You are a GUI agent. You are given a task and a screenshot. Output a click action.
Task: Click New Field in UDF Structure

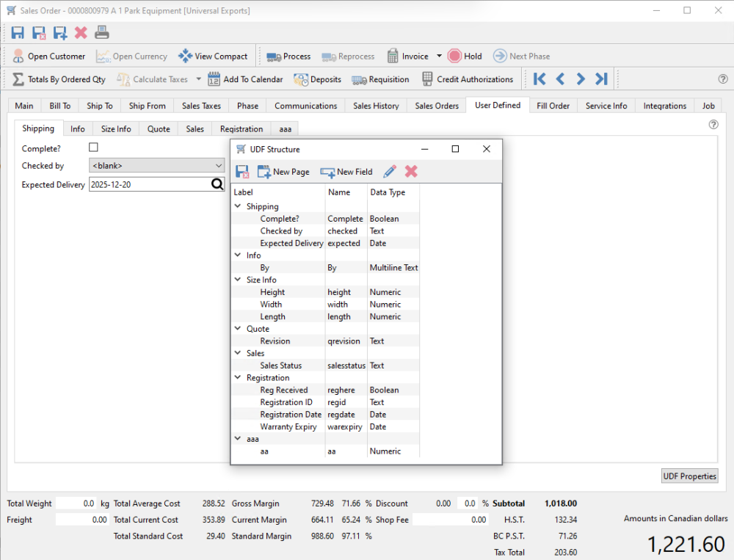pyautogui.click(x=346, y=172)
